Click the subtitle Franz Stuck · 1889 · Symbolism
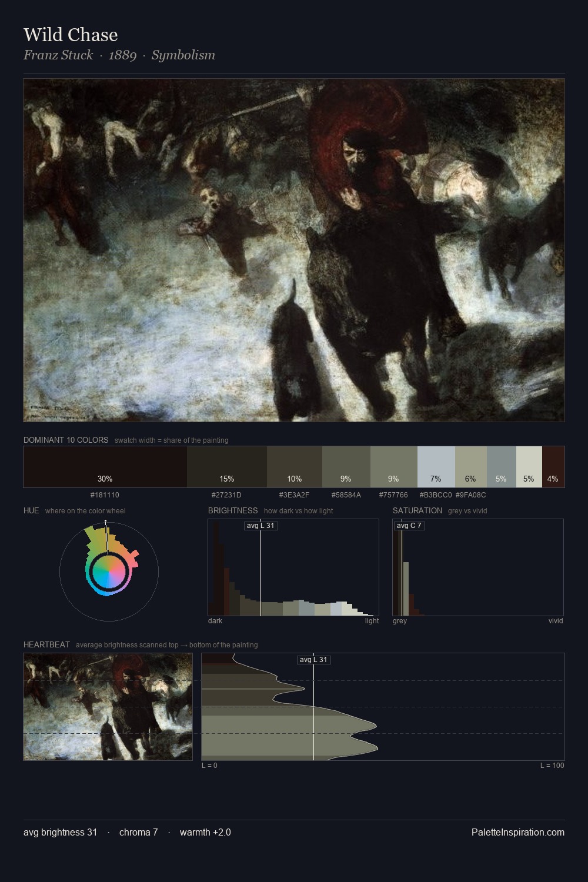 (x=119, y=55)
